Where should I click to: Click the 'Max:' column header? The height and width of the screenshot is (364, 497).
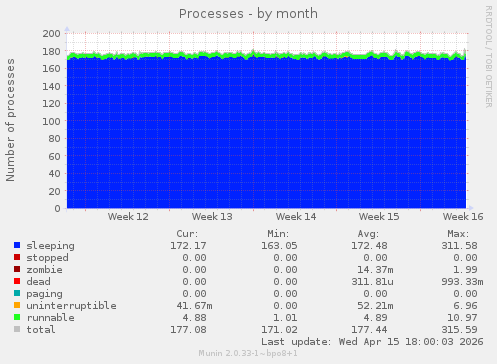458,234
